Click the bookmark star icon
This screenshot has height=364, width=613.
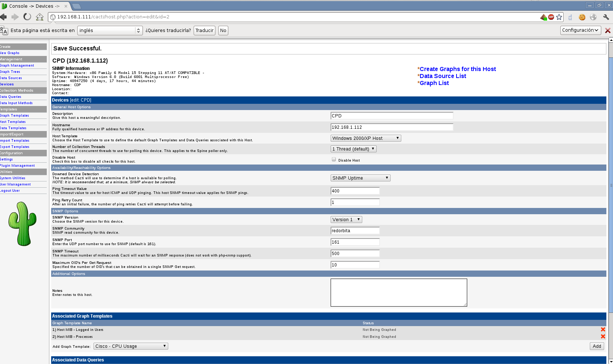tap(559, 17)
